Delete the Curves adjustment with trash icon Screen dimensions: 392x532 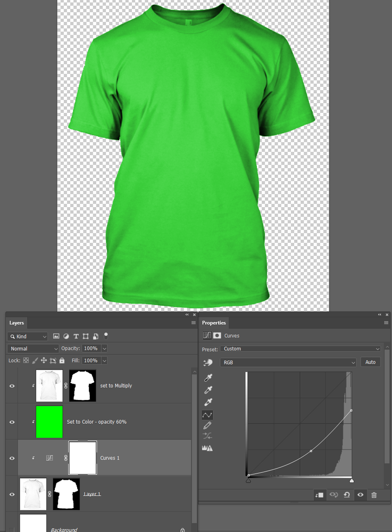tap(374, 495)
